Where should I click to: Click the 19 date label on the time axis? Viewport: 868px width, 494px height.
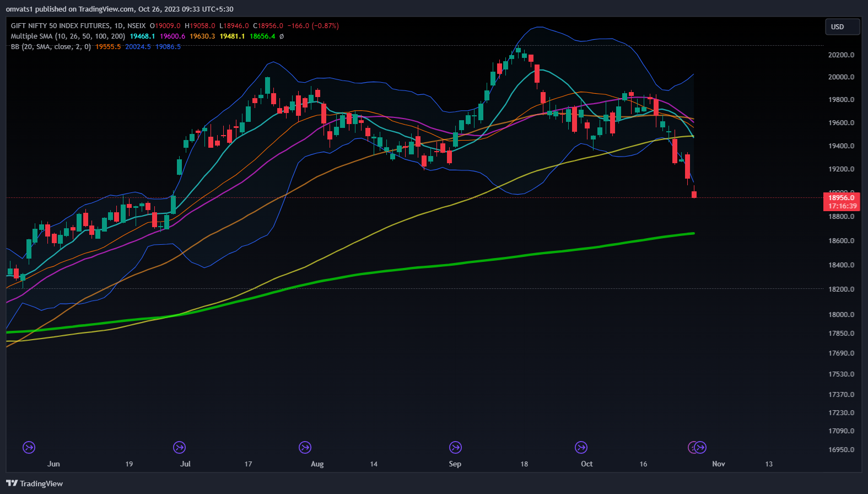point(129,464)
